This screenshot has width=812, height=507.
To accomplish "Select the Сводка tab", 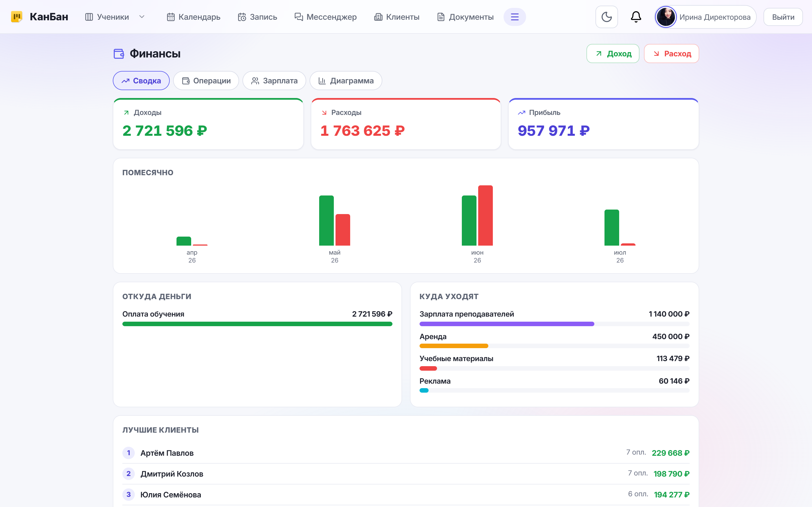I will tap(141, 81).
